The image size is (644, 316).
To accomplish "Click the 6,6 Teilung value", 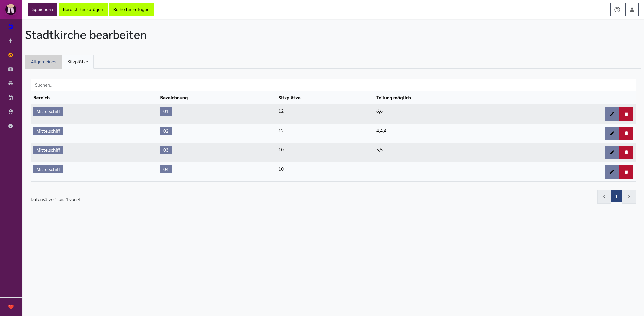I will [x=379, y=111].
